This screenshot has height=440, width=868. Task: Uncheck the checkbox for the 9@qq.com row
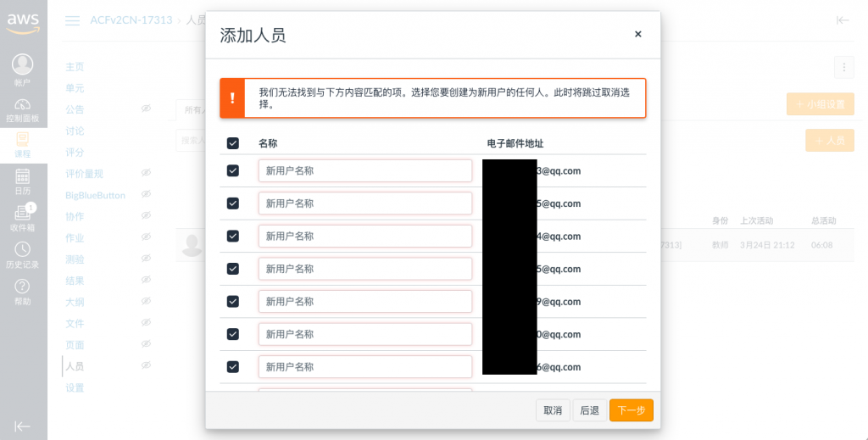pyautogui.click(x=233, y=301)
